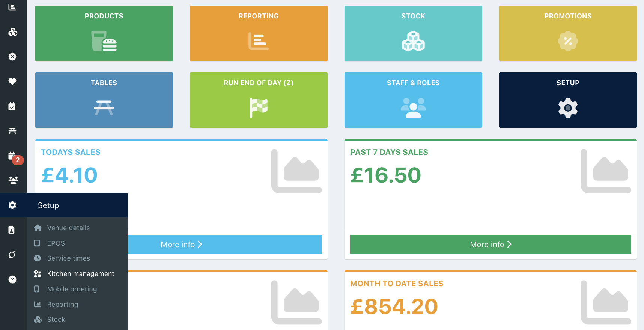Open Venue details menu entry
This screenshot has height=330, width=644.
[68, 228]
